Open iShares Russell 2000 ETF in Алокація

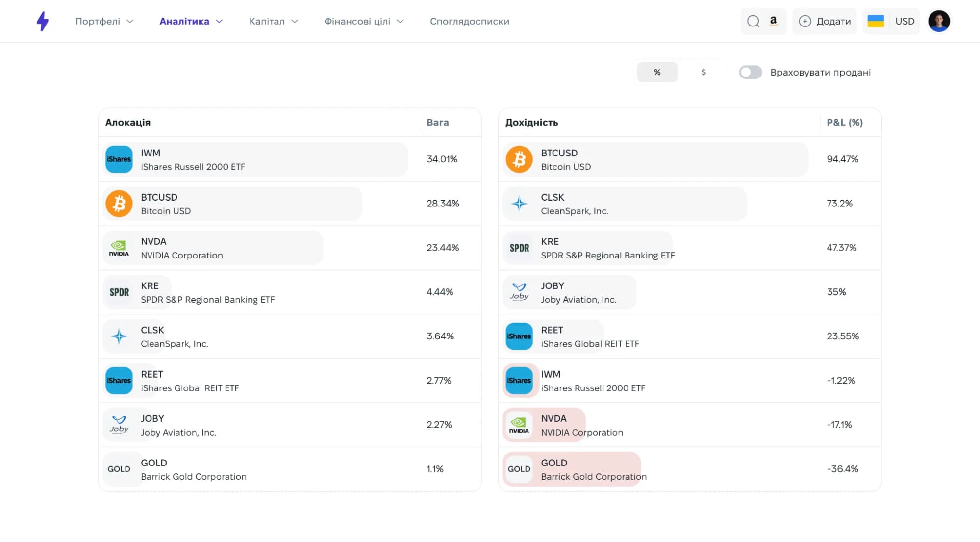[193, 167]
